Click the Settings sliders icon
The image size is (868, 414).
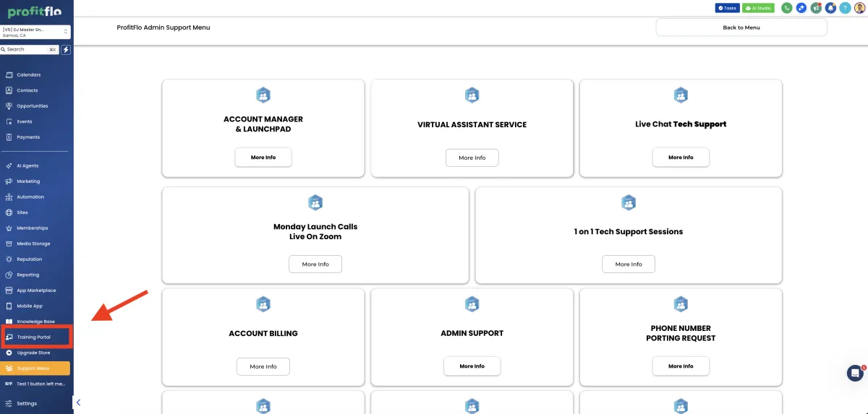(9, 403)
